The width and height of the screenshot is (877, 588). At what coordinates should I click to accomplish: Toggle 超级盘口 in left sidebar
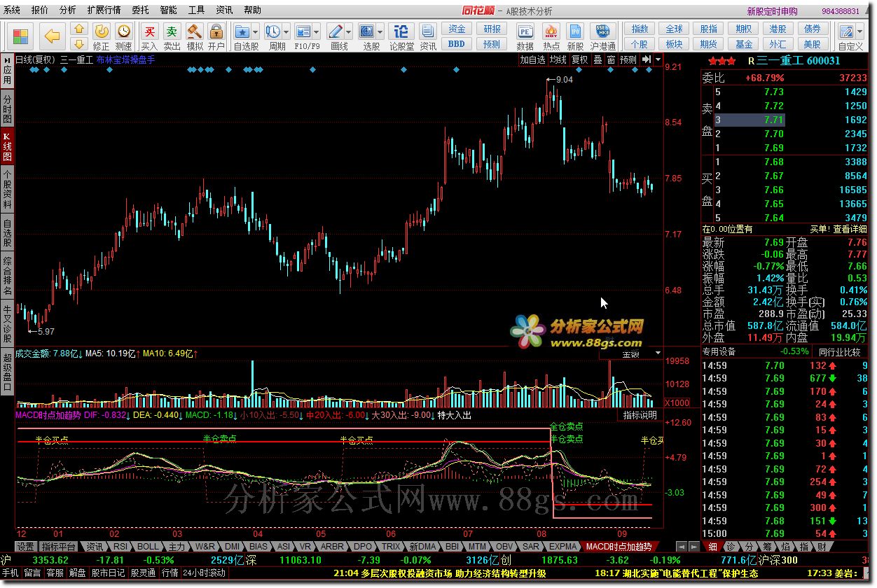tap(7, 371)
